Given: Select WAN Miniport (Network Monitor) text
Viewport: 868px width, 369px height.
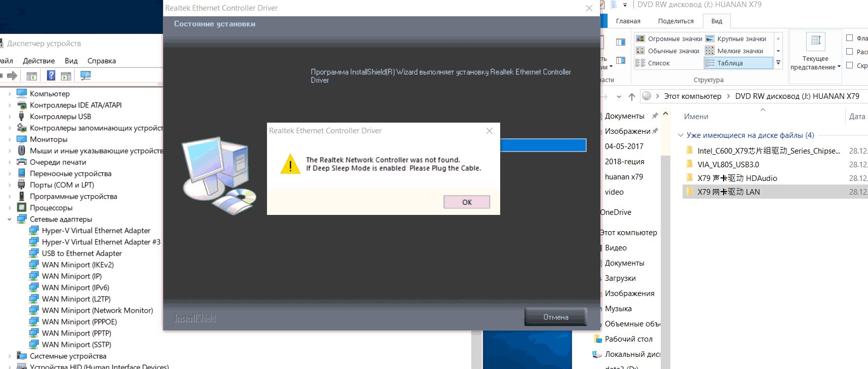Looking at the screenshot, I should (97, 311).
